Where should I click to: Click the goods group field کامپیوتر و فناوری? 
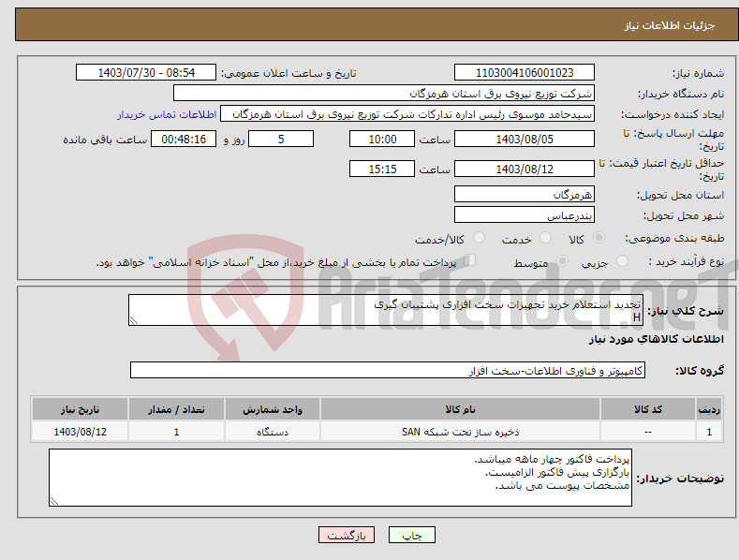coord(388,371)
